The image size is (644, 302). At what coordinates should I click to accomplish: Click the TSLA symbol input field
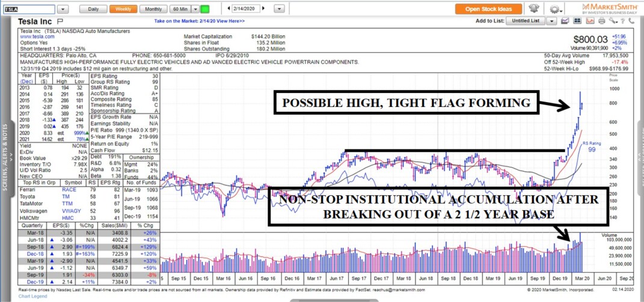pos(29,9)
